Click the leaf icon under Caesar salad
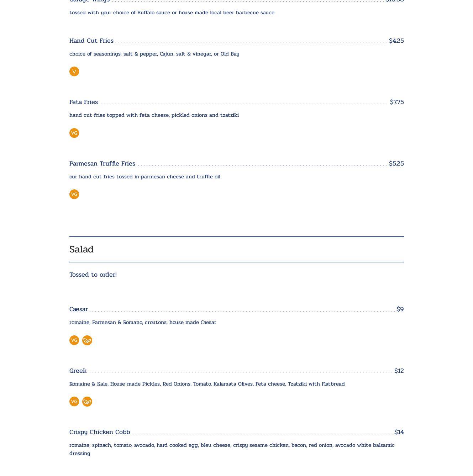 coord(87,340)
